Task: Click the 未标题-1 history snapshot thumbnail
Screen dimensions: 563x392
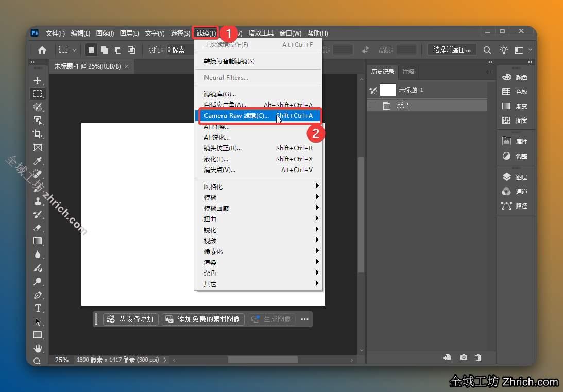Action: tap(388, 90)
